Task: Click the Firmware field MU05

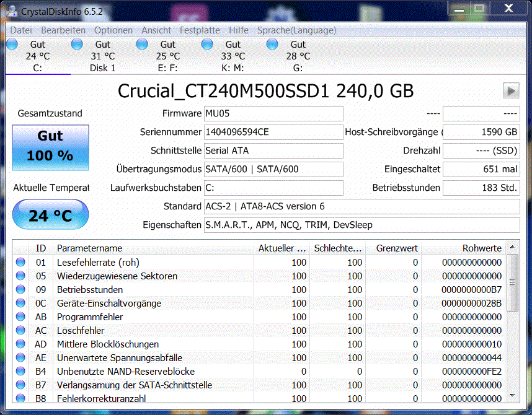Action: [273, 113]
